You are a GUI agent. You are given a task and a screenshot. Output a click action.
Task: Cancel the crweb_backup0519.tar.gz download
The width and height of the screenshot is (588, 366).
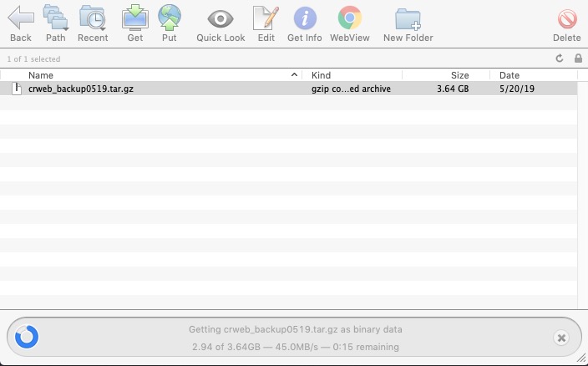coord(561,338)
